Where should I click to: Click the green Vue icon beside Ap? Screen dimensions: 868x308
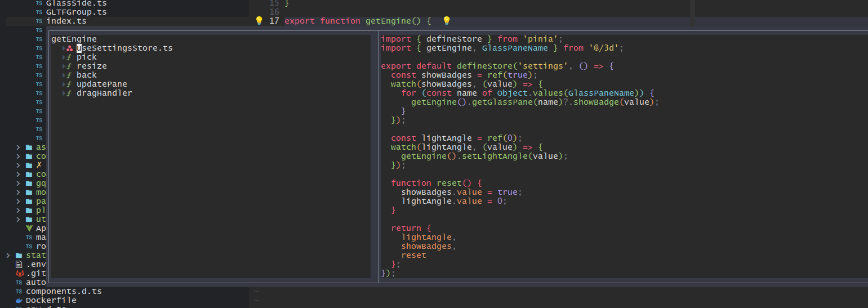click(x=29, y=228)
